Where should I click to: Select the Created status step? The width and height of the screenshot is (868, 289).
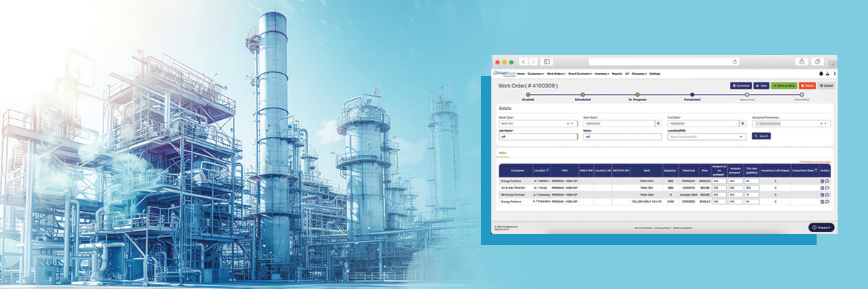pos(528,95)
